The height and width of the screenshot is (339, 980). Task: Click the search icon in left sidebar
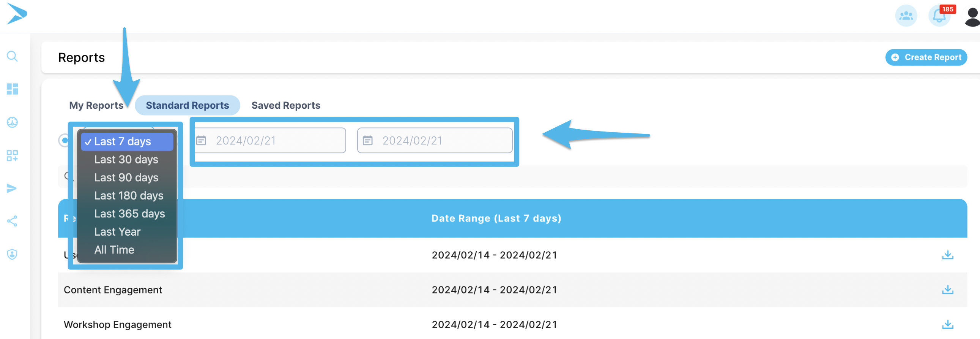12,56
